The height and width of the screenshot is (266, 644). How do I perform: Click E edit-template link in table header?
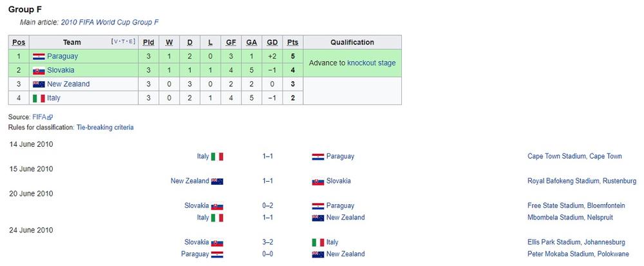coord(132,42)
